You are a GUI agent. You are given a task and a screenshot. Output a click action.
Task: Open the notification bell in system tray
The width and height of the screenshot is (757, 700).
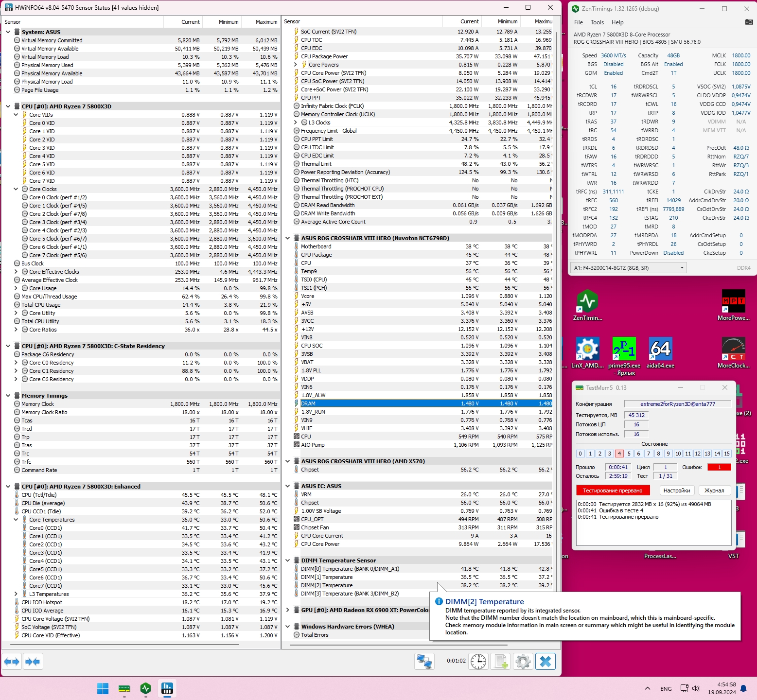point(743,688)
